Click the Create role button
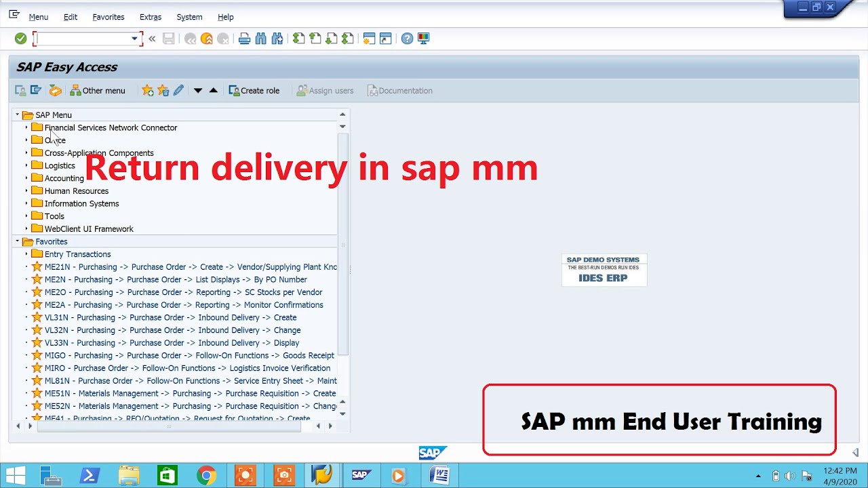 point(254,90)
